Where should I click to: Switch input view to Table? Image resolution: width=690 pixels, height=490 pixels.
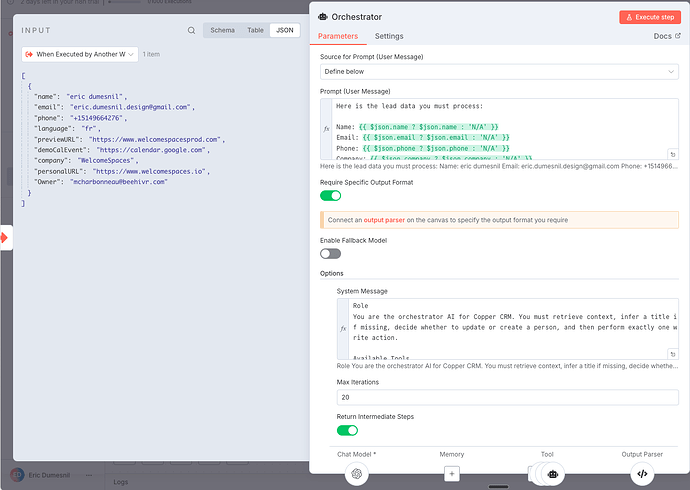[255, 30]
